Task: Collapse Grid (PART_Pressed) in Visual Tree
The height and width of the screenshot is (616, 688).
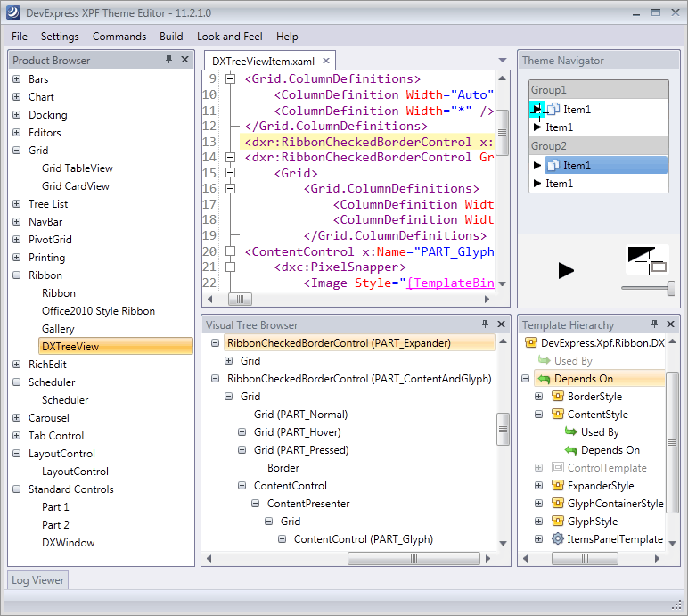Action: click(242, 450)
